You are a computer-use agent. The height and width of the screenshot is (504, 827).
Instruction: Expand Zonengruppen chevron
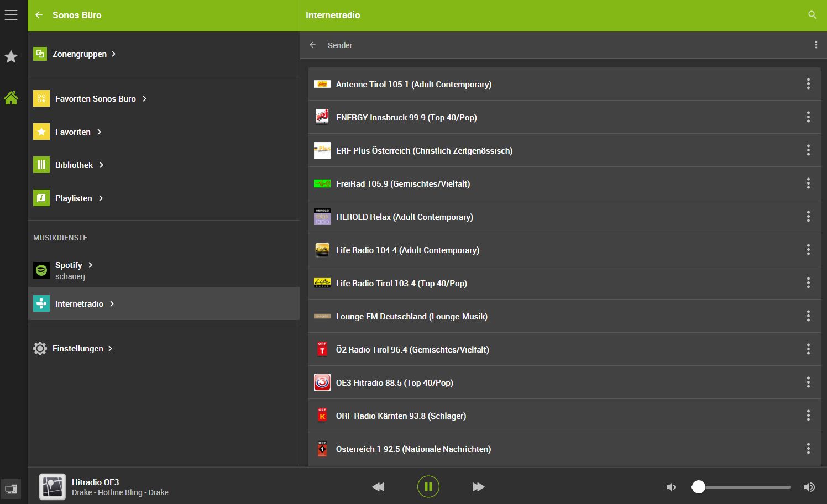[x=113, y=54]
